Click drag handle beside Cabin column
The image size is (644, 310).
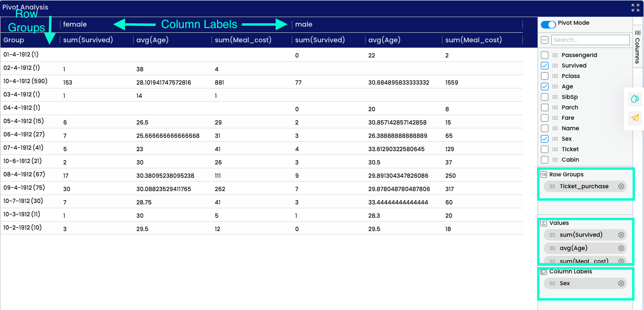point(556,160)
